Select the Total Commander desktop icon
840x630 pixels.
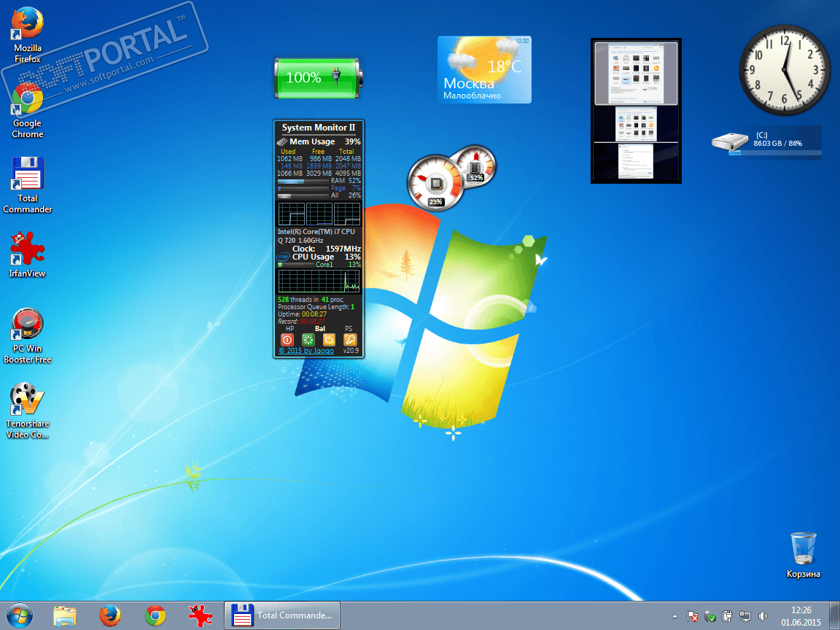pos(27,185)
